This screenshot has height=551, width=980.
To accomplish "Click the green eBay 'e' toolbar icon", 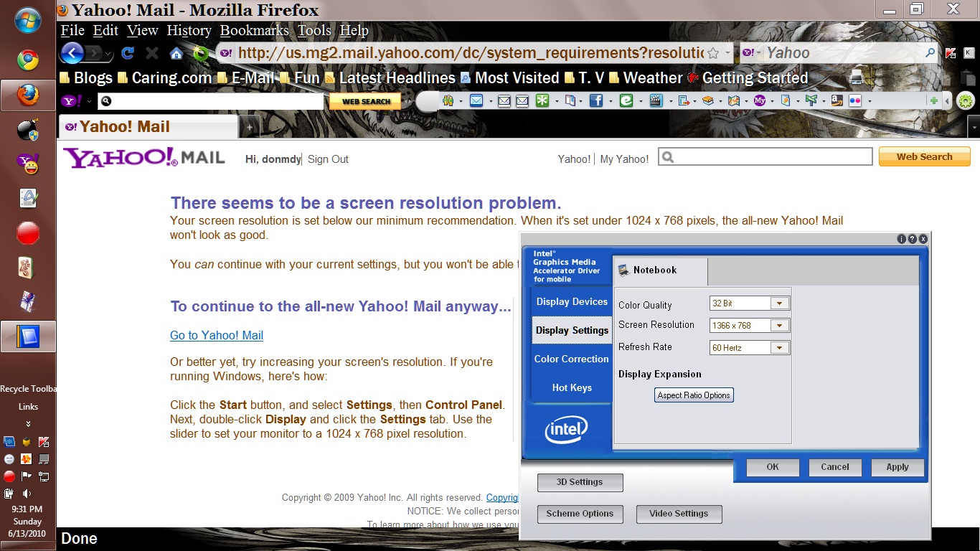I will tap(626, 101).
